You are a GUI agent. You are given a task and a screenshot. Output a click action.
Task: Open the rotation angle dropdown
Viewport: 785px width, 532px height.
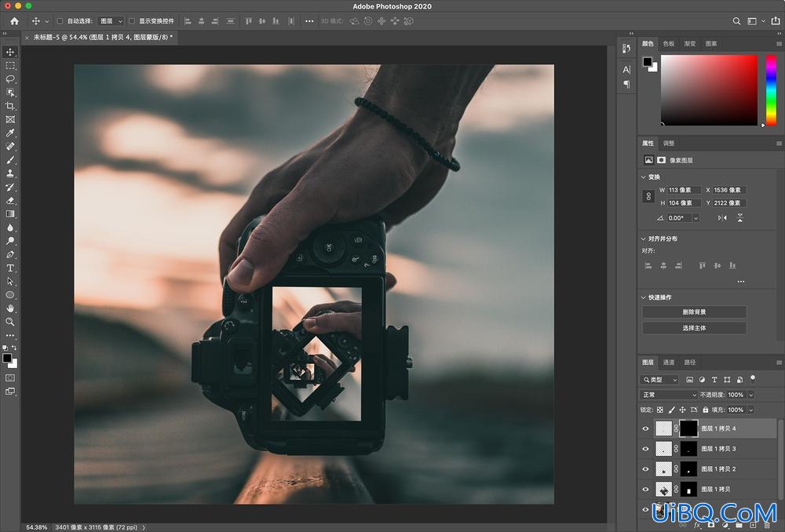(x=696, y=218)
